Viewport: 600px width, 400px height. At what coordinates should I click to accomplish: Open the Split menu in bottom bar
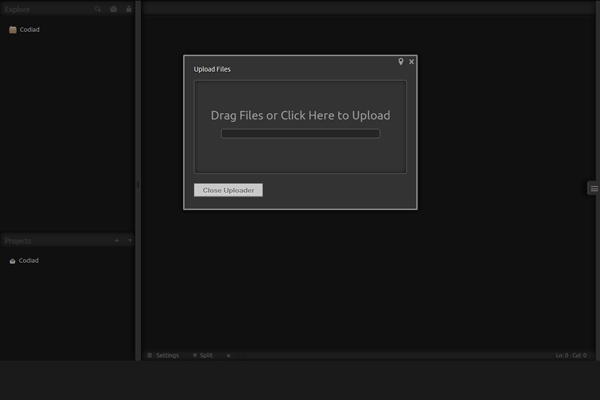point(203,355)
